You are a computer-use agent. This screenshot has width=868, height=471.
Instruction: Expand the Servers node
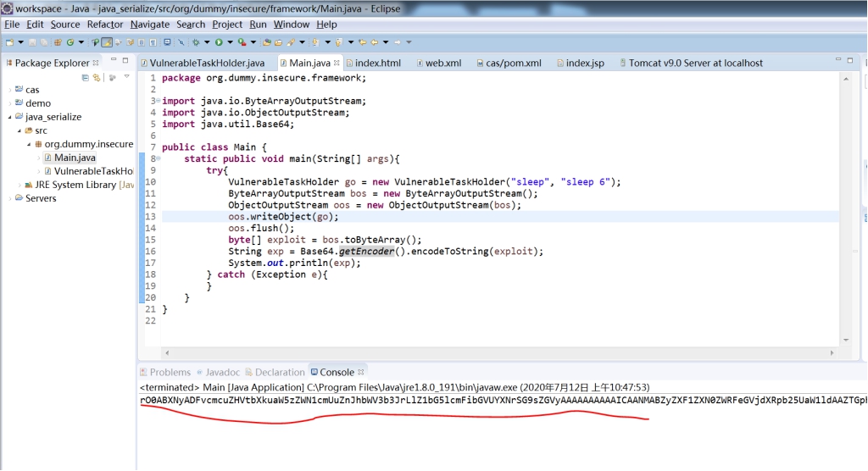[9, 198]
